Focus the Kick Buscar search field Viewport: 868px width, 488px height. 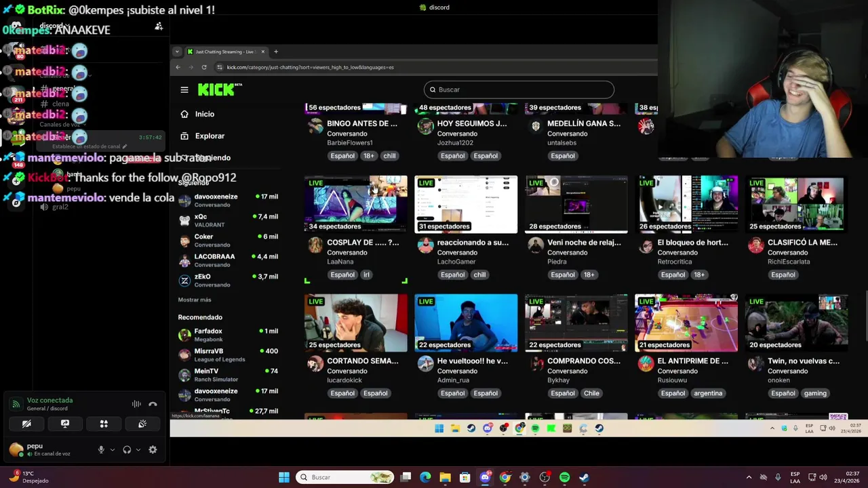[x=519, y=89]
